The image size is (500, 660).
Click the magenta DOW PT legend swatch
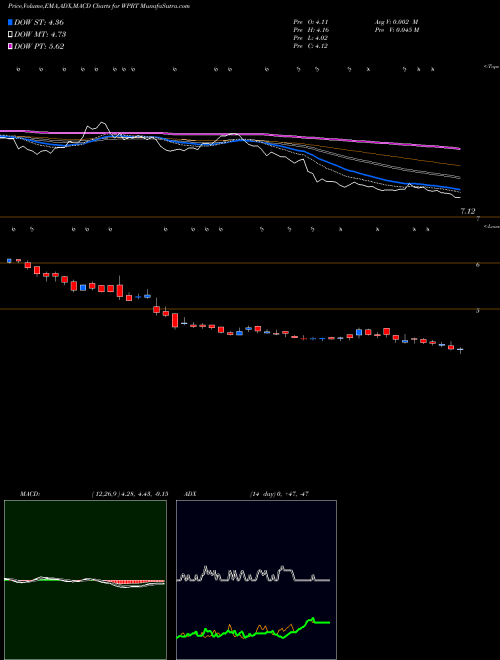(11, 47)
